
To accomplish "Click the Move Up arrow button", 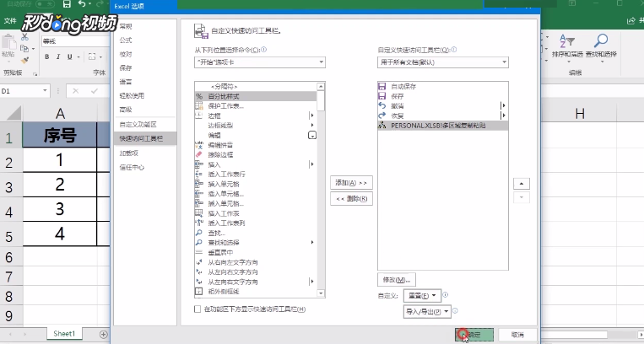I will 522,184.
